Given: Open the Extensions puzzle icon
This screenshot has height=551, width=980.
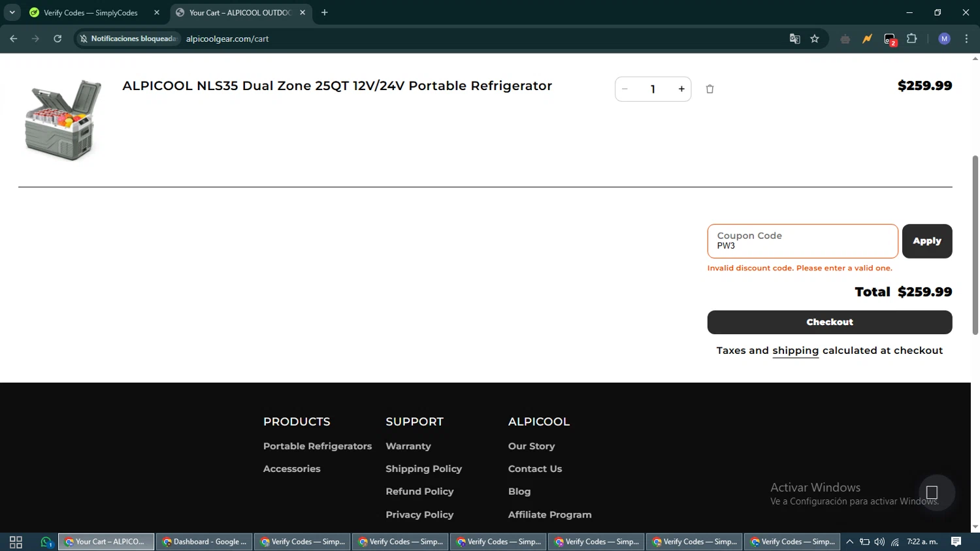Looking at the screenshot, I should pyautogui.click(x=912, y=39).
